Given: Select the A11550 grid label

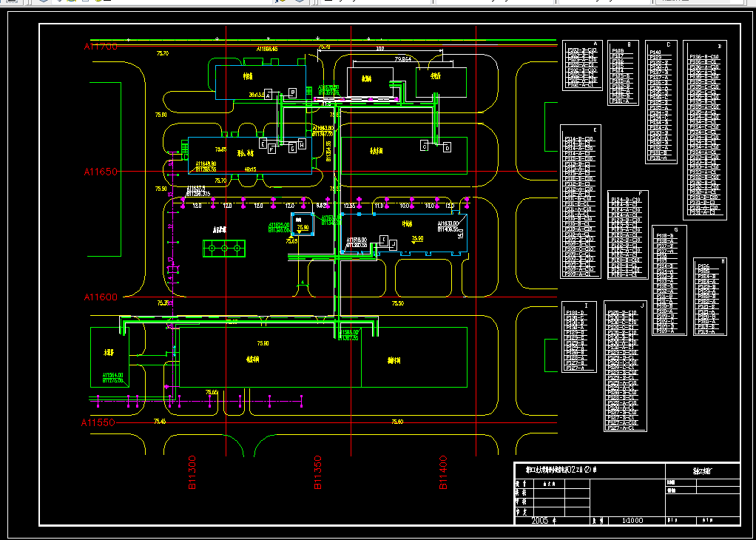Looking at the screenshot, I should coord(98,422).
